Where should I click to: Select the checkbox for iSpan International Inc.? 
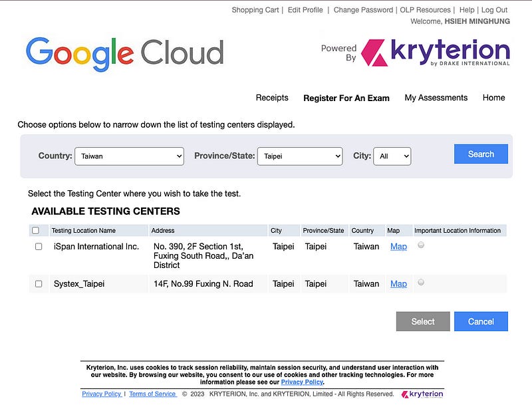coord(37,245)
